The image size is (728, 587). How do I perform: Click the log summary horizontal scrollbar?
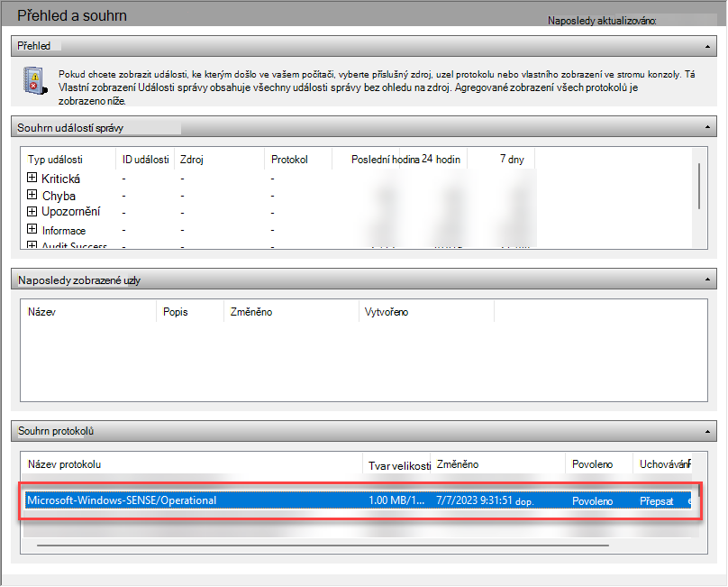[x=323, y=546]
